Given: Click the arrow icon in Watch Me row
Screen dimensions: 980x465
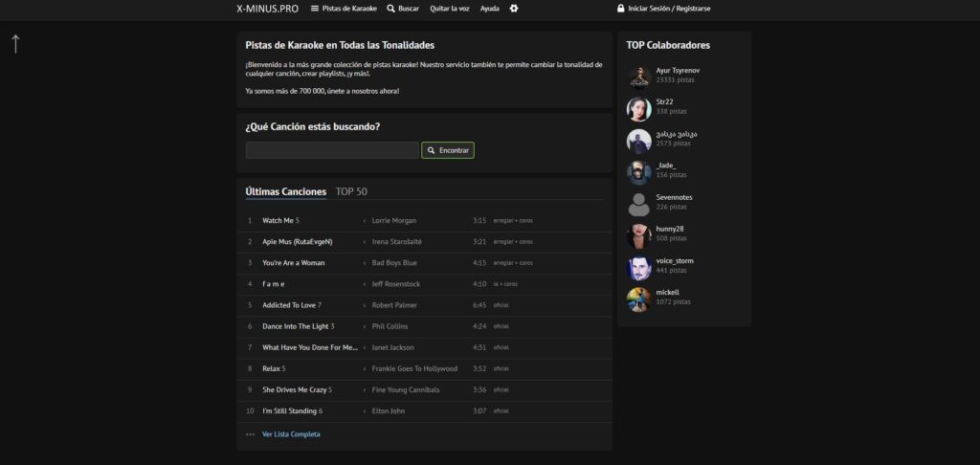Looking at the screenshot, I should pos(365,221).
